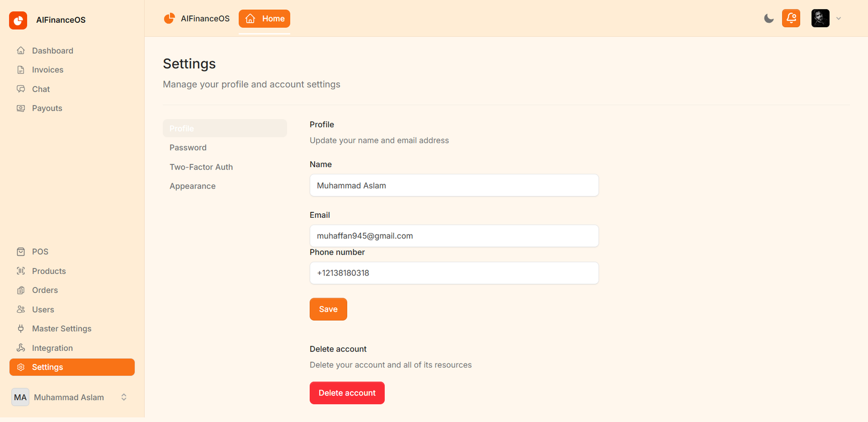Open the Orders sidebar entry
The width and height of the screenshot is (868, 422).
pyautogui.click(x=72, y=290)
